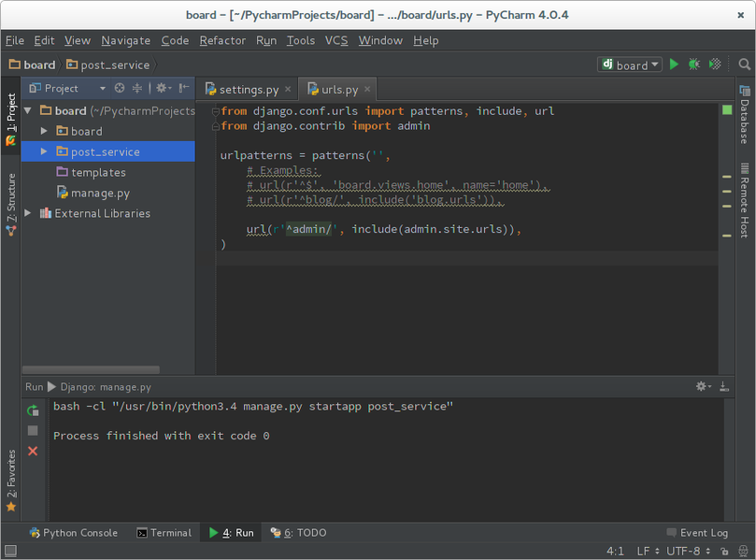756x560 pixels.
Task: Open Event Log
Action: [x=698, y=533]
